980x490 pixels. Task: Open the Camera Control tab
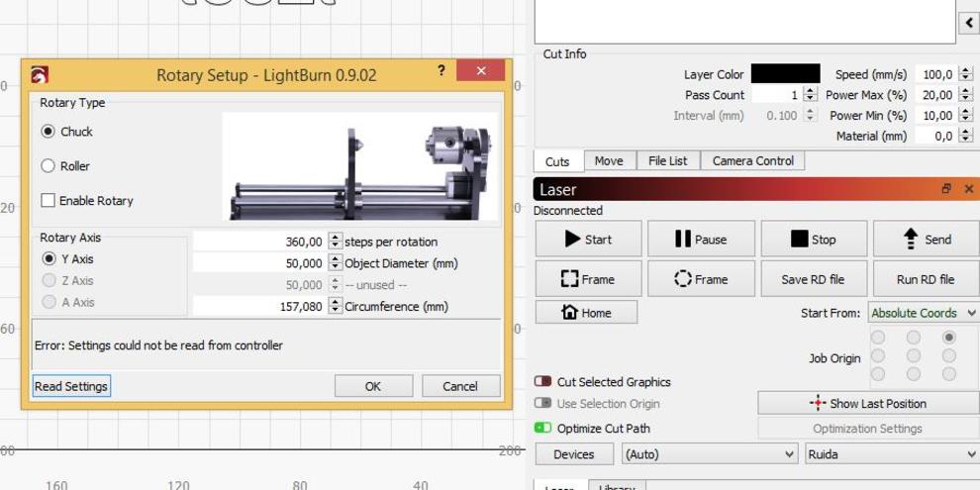tap(752, 160)
